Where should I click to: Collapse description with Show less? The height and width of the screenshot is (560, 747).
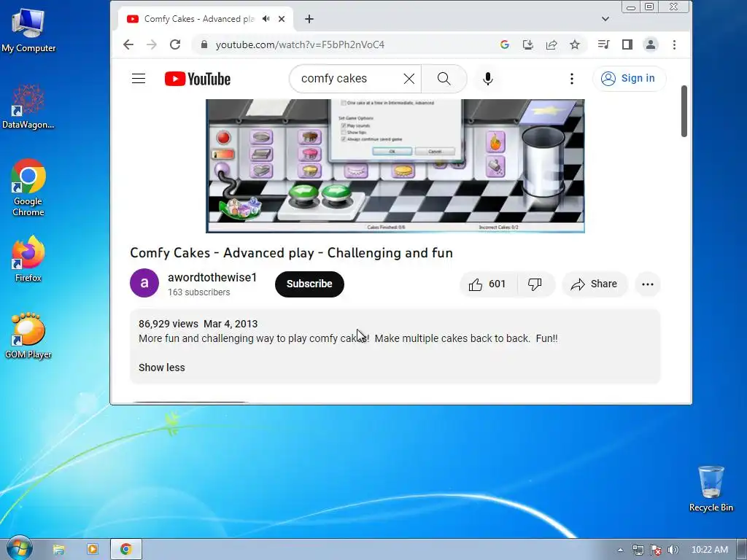[161, 367]
